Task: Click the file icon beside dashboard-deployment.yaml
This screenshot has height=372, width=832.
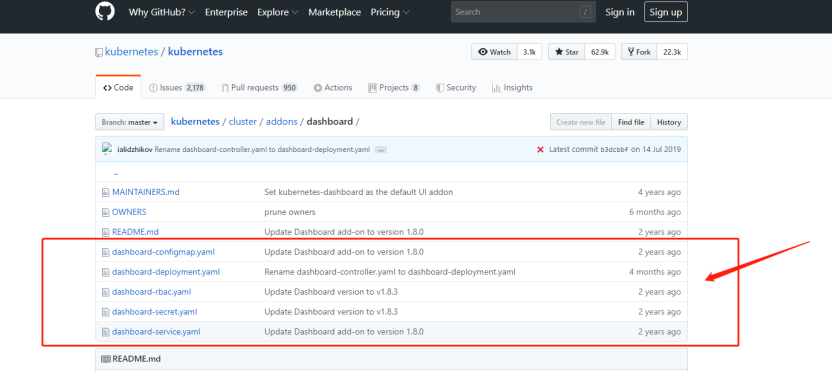Action: tap(105, 272)
